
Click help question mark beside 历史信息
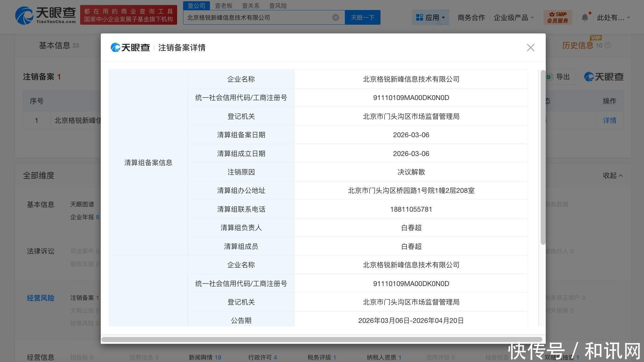pos(608,46)
